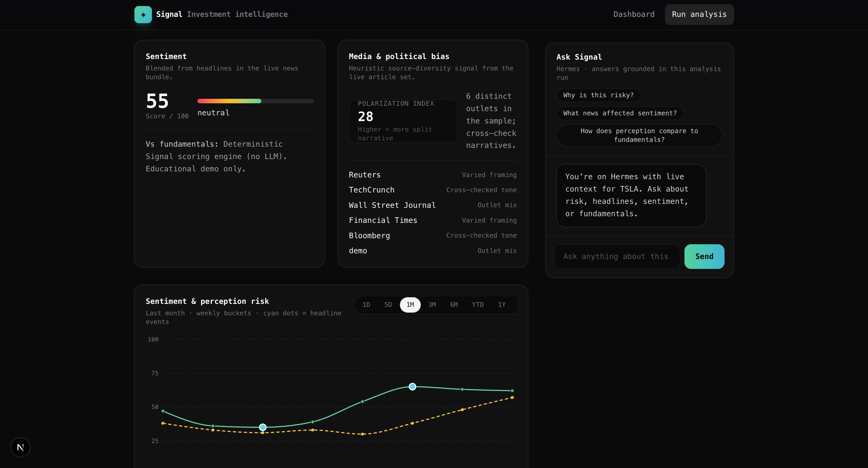The image size is (868, 468).
Task: Select the 1D time range
Action: pyautogui.click(x=366, y=305)
